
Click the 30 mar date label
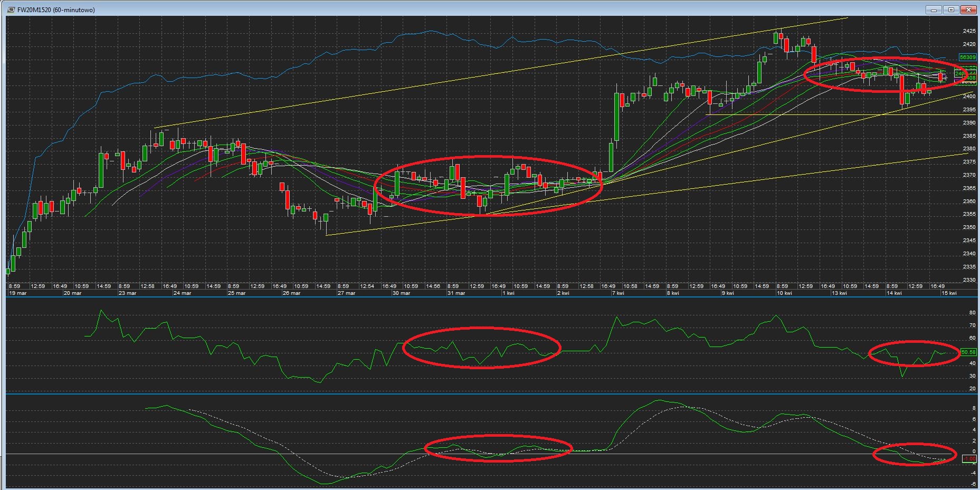pyautogui.click(x=401, y=293)
